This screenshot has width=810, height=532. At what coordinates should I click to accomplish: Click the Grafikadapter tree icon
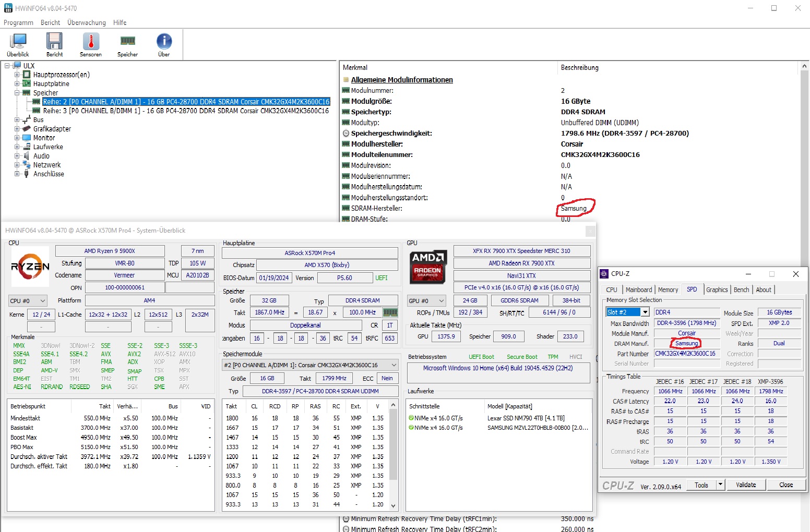coord(27,129)
